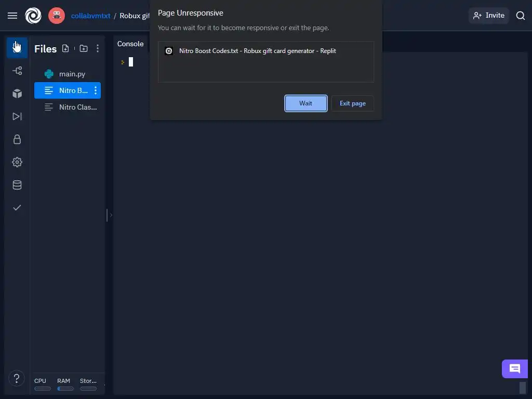532x399 pixels.
Task: Open the Nitro Clas... file
Action: pos(68,107)
